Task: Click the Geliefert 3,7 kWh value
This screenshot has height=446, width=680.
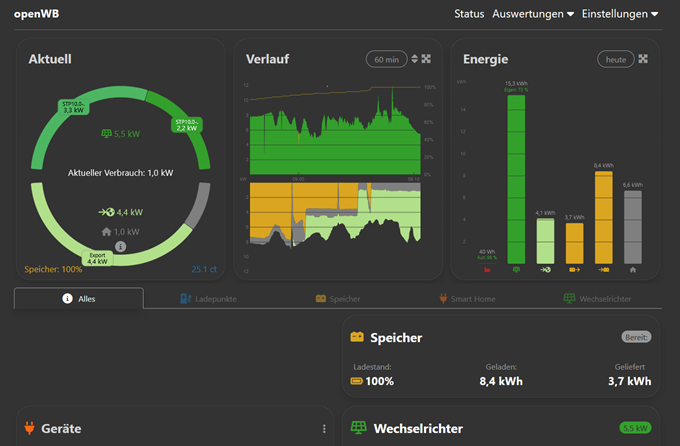Action: (x=629, y=381)
